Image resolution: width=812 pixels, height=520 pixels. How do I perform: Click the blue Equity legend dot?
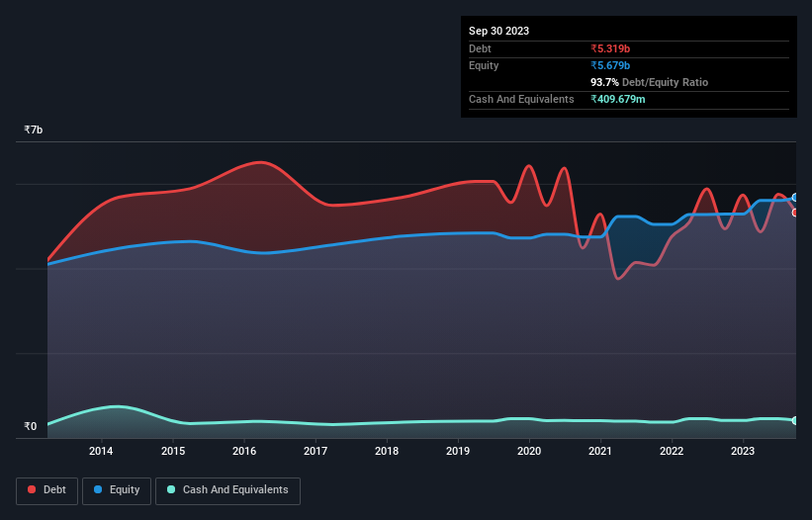point(98,489)
